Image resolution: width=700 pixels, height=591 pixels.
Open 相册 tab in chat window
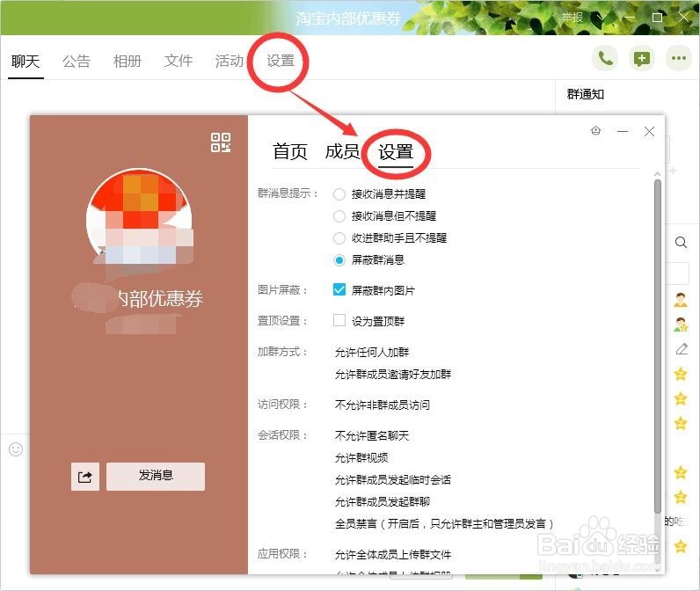click(128, 62)
